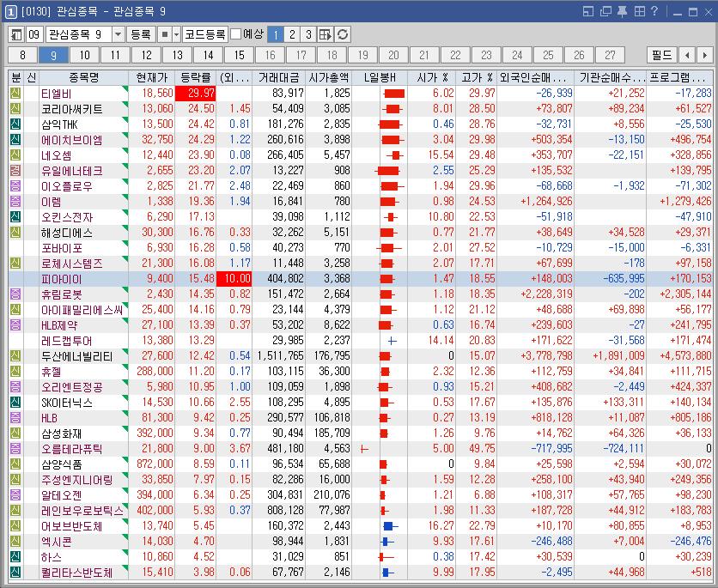The width and height of the screenshot is (718, 588).
Task: Click the duplicate window icon in title bar
Action: point(605,11)
